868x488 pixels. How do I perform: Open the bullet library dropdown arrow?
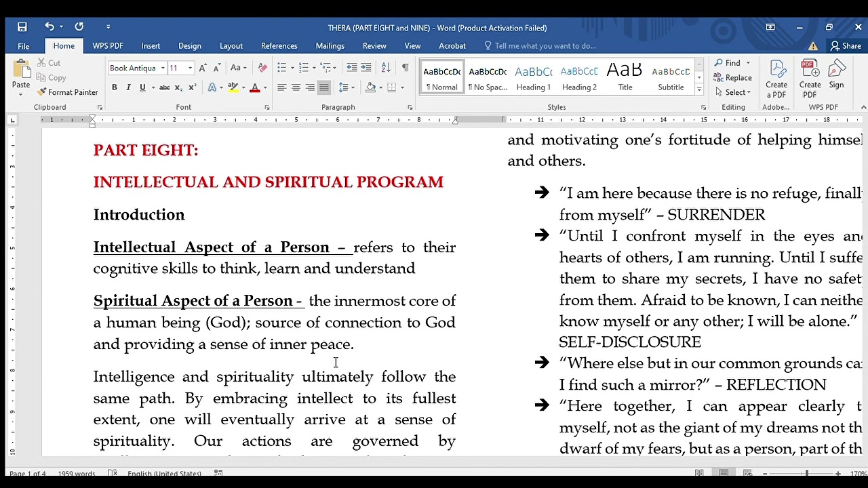[292, 68]
